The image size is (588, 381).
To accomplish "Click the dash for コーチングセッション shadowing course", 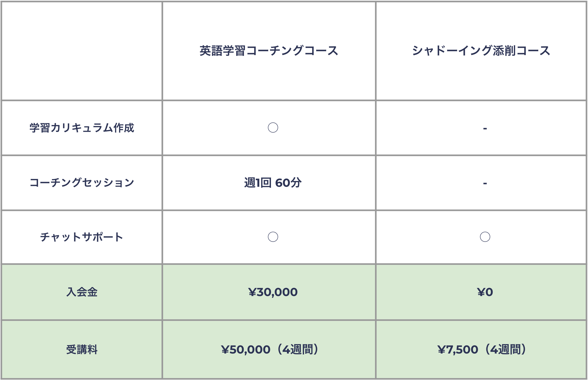I will pos(485,183).
